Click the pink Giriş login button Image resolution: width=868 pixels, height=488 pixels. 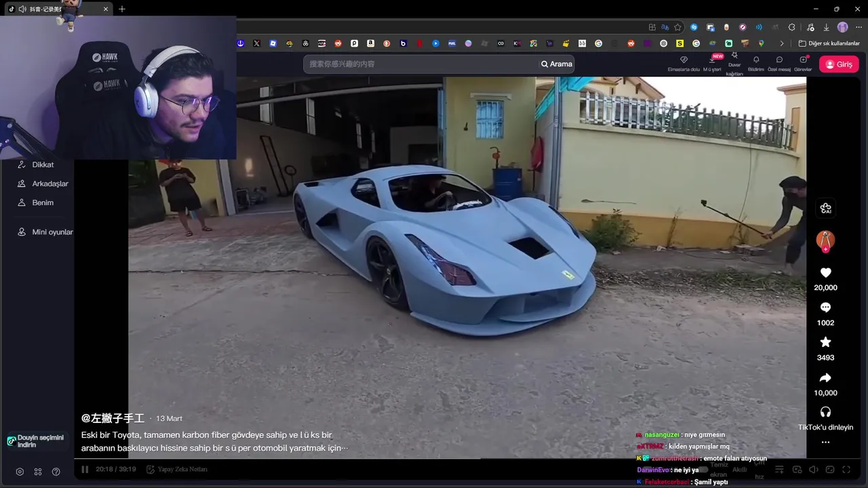coord(839,64)
